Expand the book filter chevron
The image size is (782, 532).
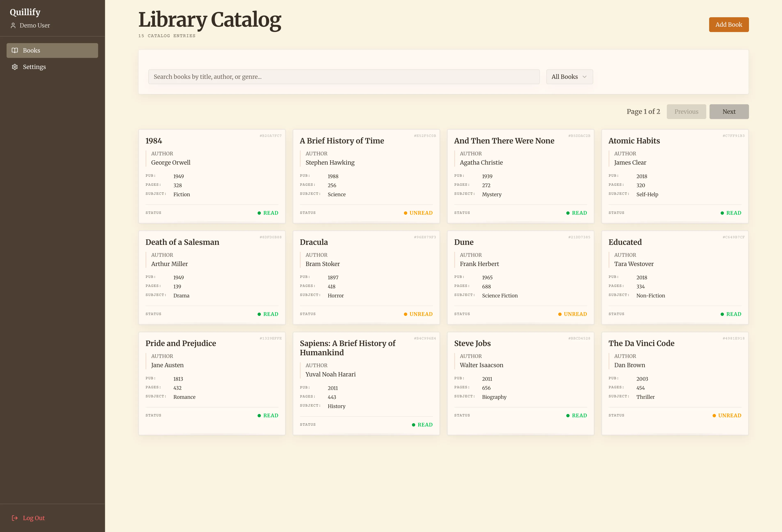click(x=585, y=77)
